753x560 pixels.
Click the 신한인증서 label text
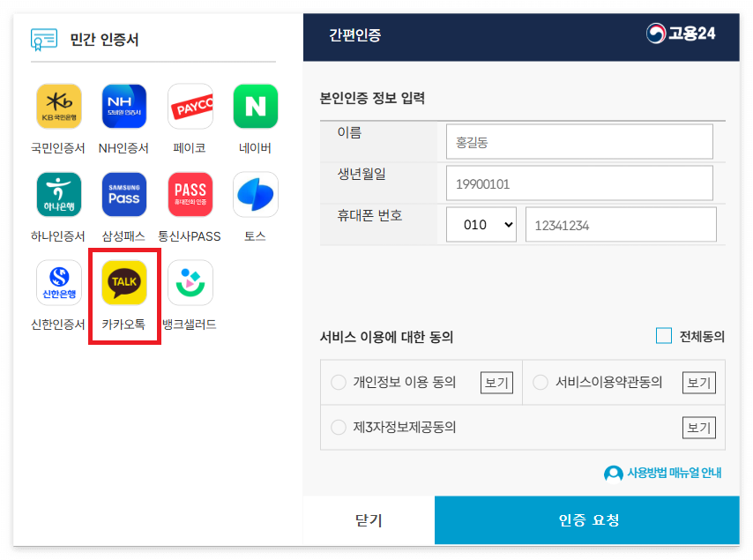(58, 325)
